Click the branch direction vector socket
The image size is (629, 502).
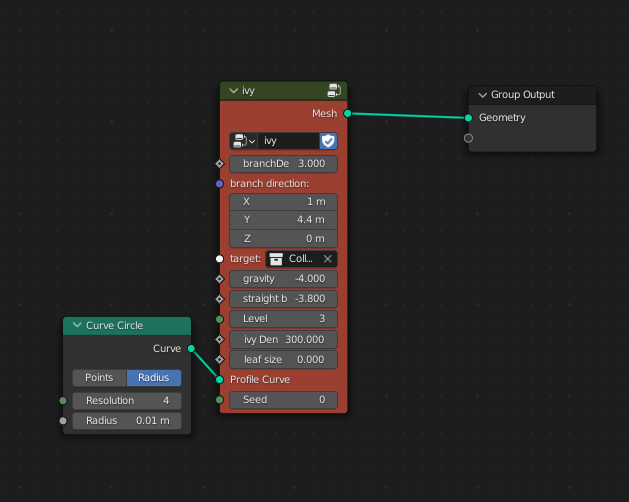pyautogui.click(x=219, y=184)
